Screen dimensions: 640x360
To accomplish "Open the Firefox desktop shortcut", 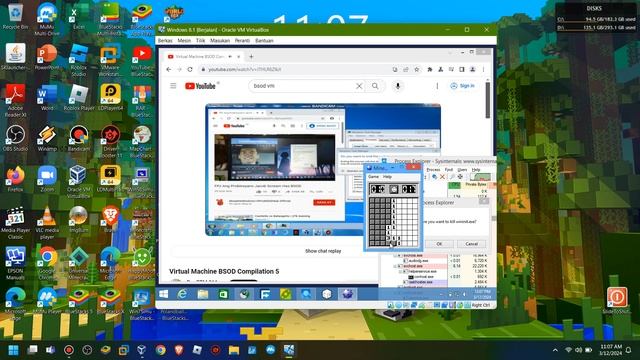I will pyautogui.click(x=16, y=179).
